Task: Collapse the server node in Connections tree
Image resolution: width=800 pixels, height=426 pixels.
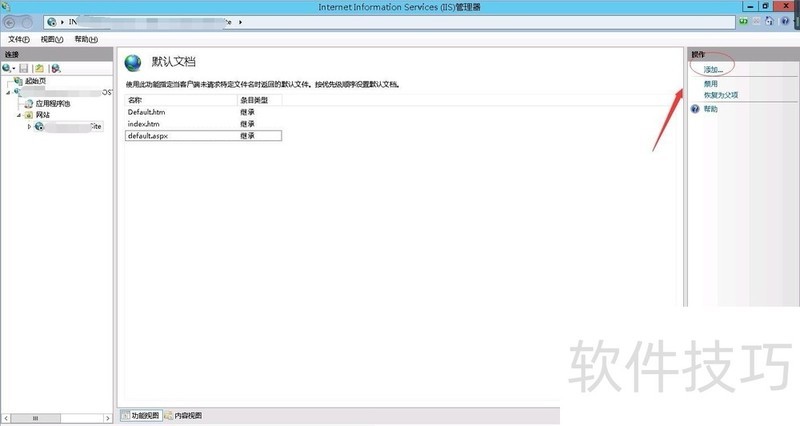Action: pyautogui.click(x=9, y=92)
